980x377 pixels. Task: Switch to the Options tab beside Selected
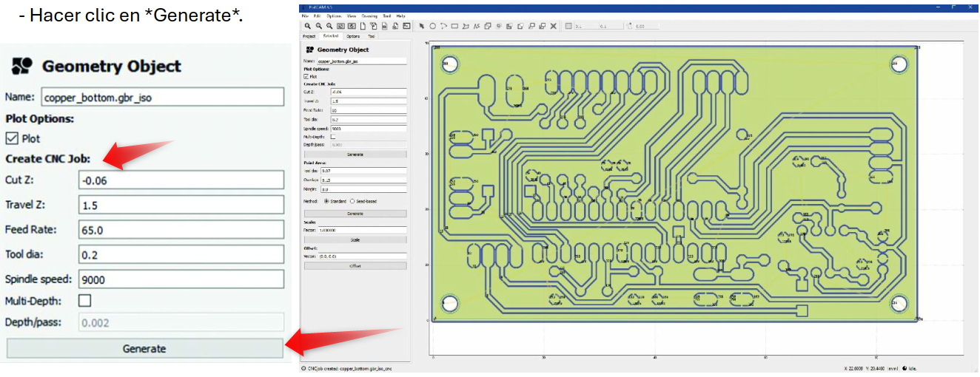pos(353,35)
